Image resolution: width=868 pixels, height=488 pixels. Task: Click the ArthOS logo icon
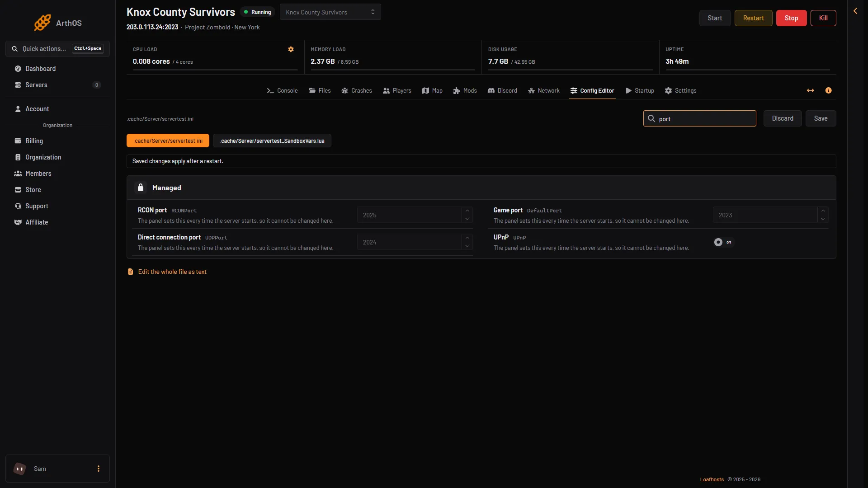point(42,23)
